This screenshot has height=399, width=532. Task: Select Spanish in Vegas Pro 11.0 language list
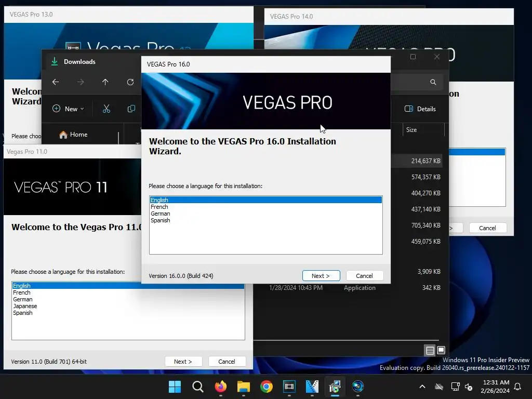click(x=128, y=313)
